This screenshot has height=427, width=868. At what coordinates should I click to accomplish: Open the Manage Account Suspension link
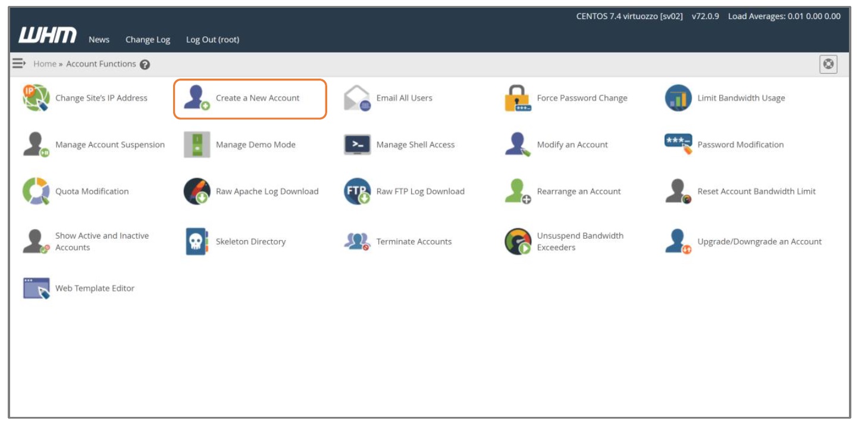click(x=110, y=145)
